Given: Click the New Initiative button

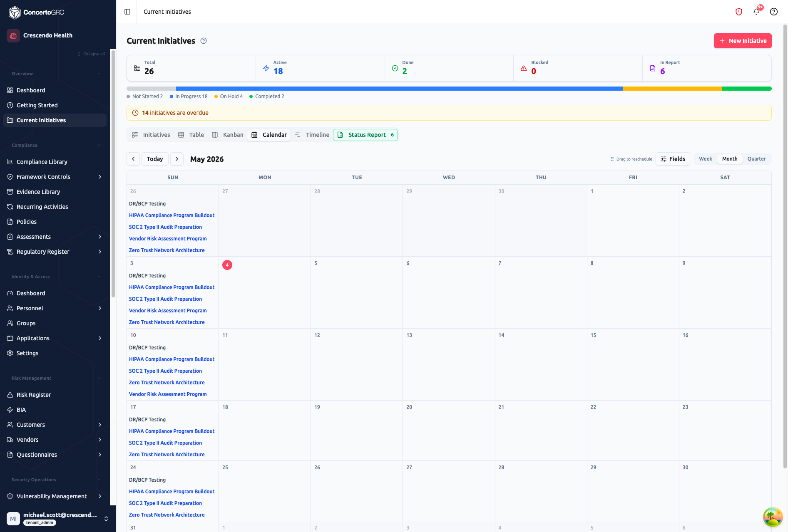Looking at the screenshot, I should pos(743,41).
